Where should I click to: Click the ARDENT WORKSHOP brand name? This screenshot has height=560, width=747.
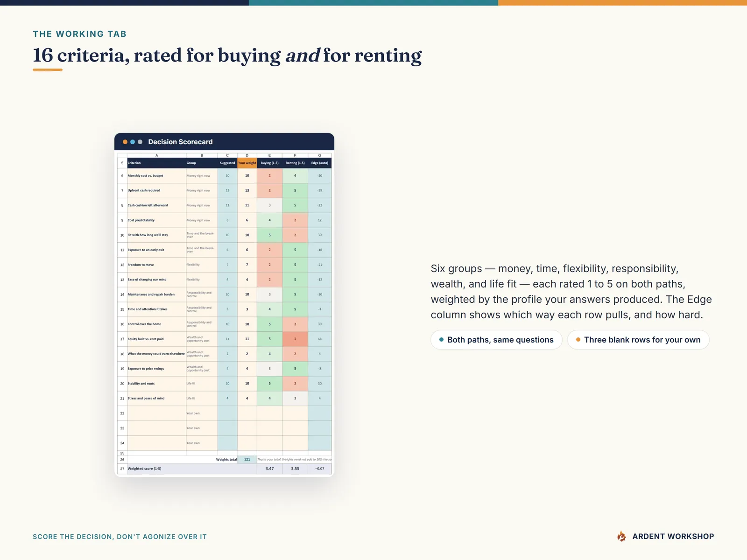click(x=673, y=537)
